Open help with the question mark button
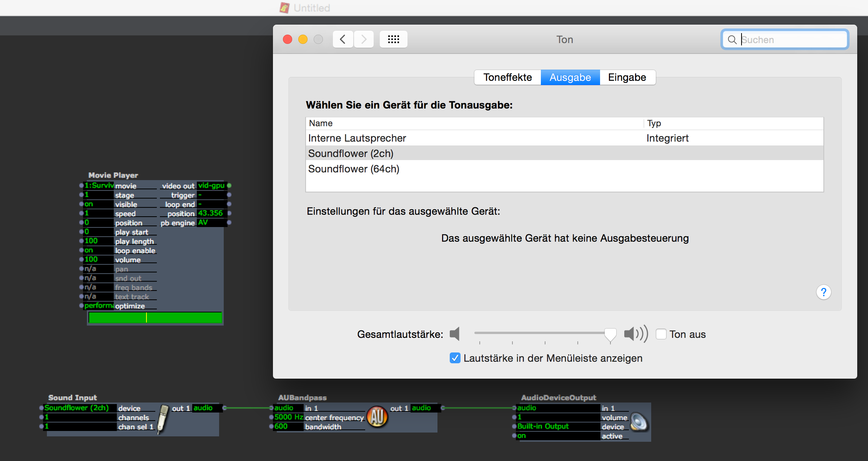868x461 pixels. pyautogui.click(x=823, y=292)
